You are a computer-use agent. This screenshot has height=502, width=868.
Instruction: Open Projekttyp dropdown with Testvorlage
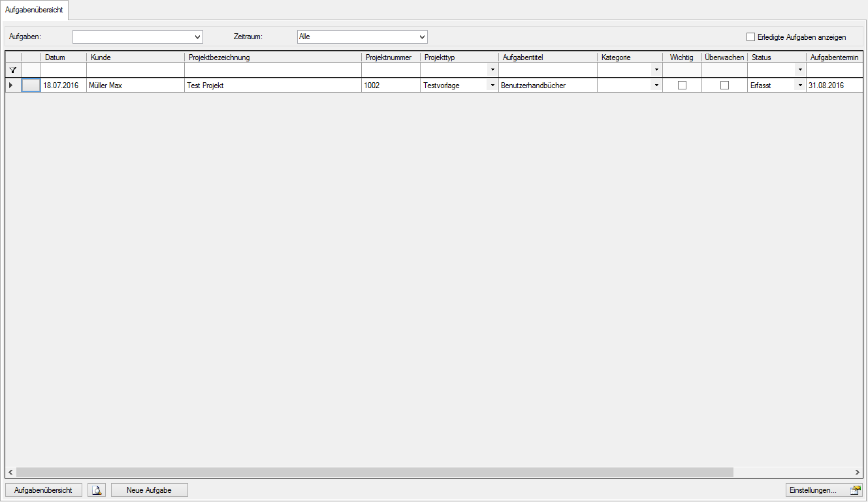click(492, 86)
